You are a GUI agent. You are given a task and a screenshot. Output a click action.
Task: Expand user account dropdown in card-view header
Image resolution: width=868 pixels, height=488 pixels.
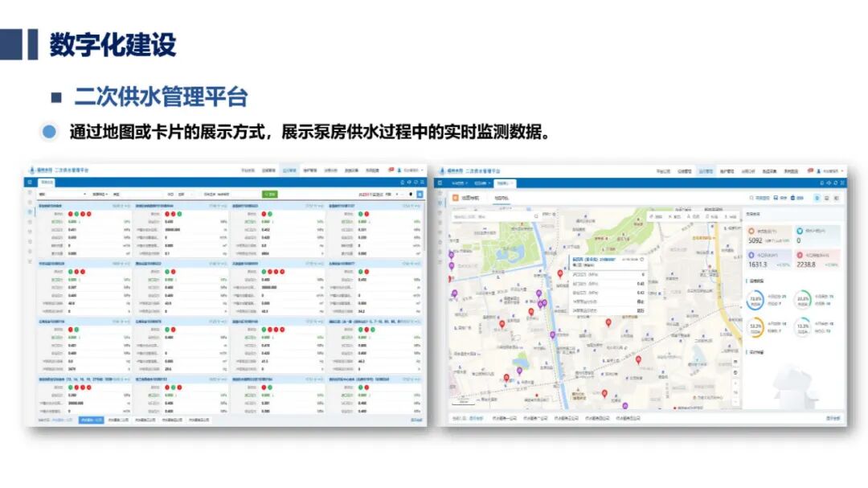click(410, 170)
